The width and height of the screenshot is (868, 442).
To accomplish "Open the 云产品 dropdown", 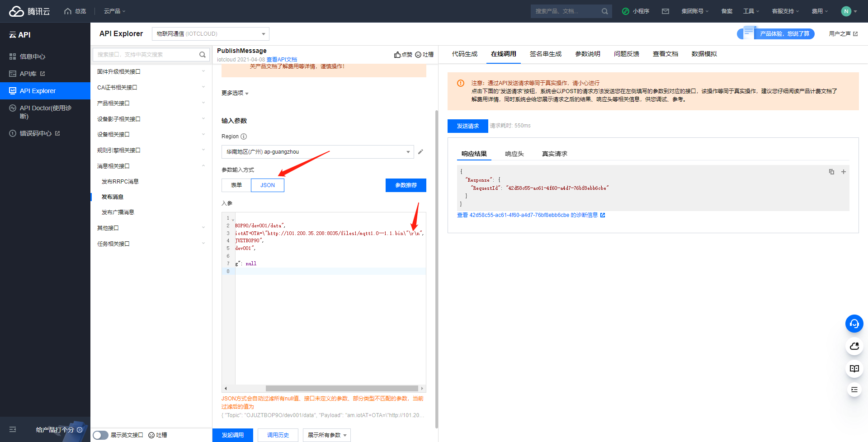I will [115, 11].
